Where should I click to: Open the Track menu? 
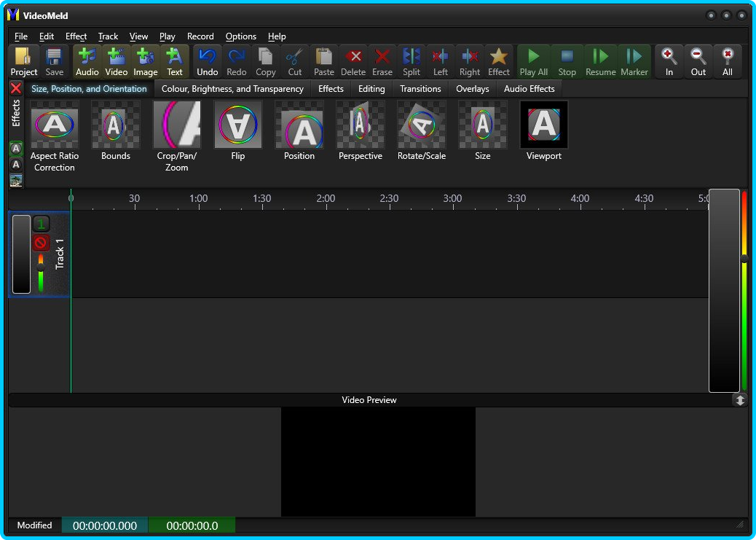[108, 36]
